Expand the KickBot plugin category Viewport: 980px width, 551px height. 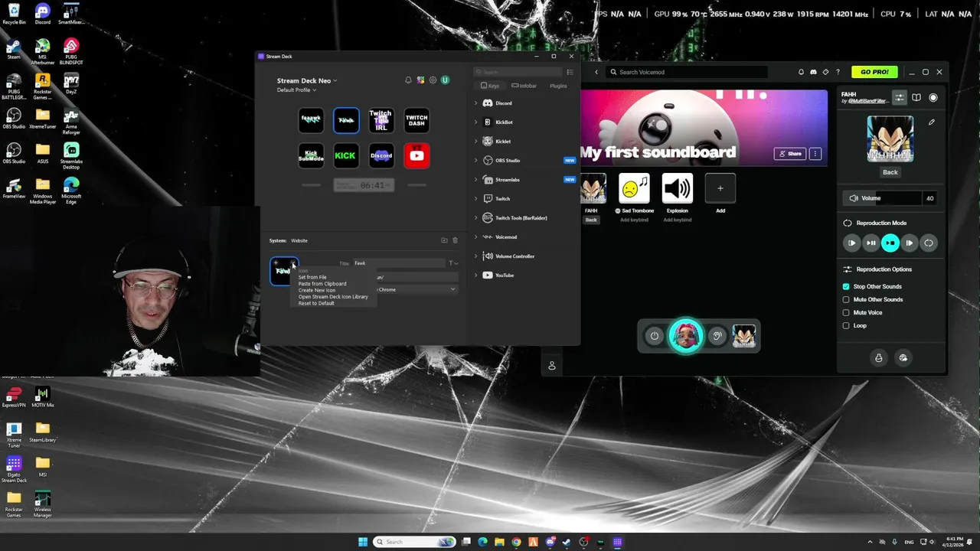475,122
